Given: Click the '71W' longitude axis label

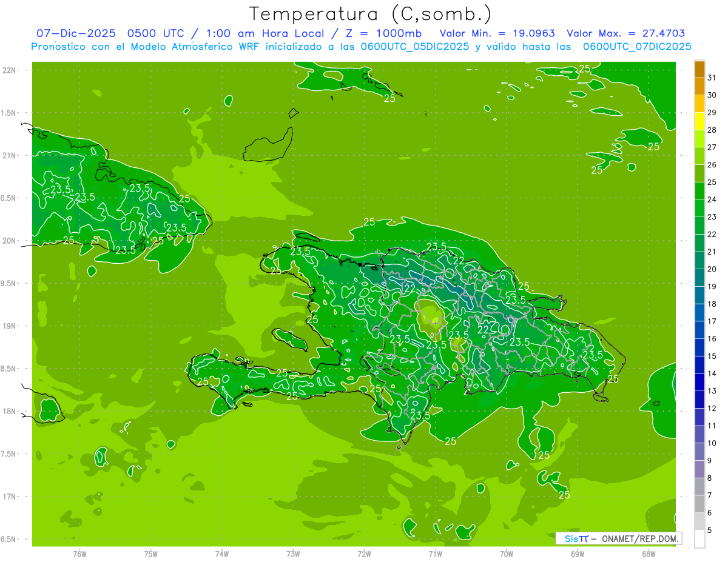Looking at the screenshot, I should point(435,554).
